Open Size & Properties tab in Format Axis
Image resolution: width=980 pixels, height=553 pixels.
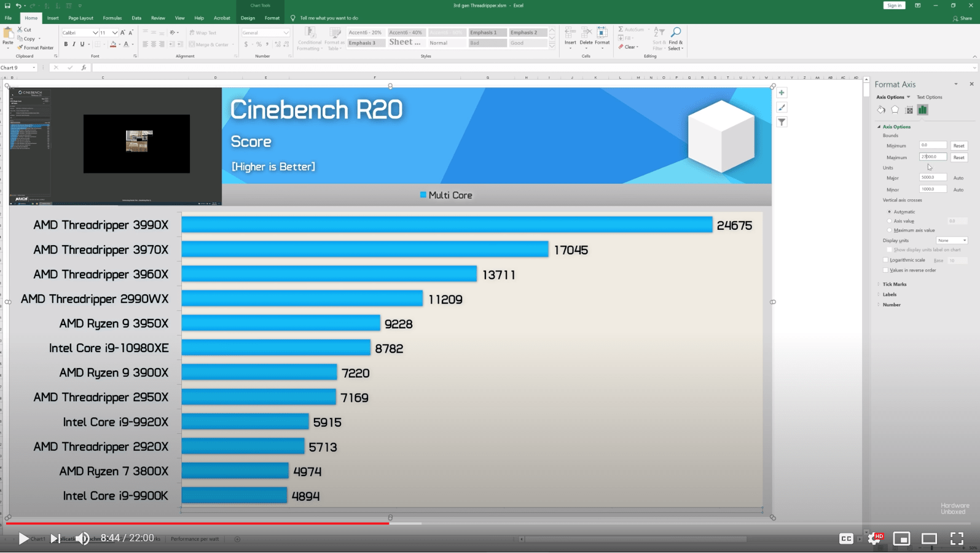pyautogui.click(x=909, y=110)
